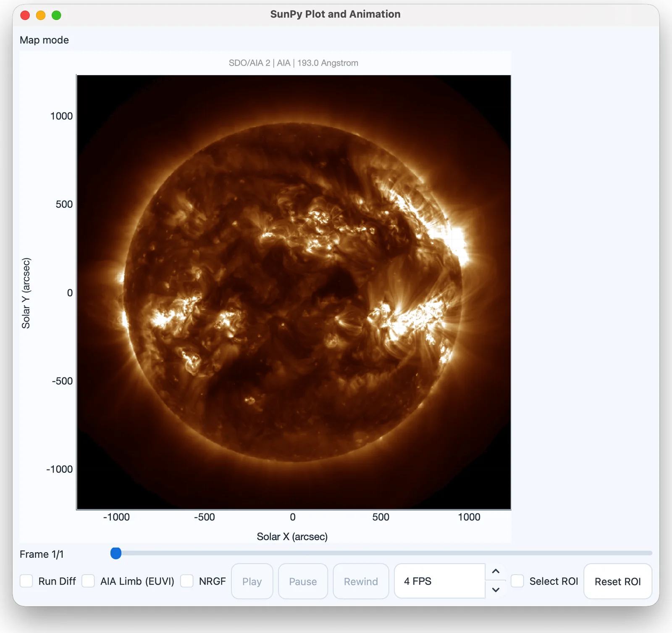The image size is (672, 633).
Task: Click the 'Solar Y (arcsec)' axis label
Action: click(x=26, y=293)
